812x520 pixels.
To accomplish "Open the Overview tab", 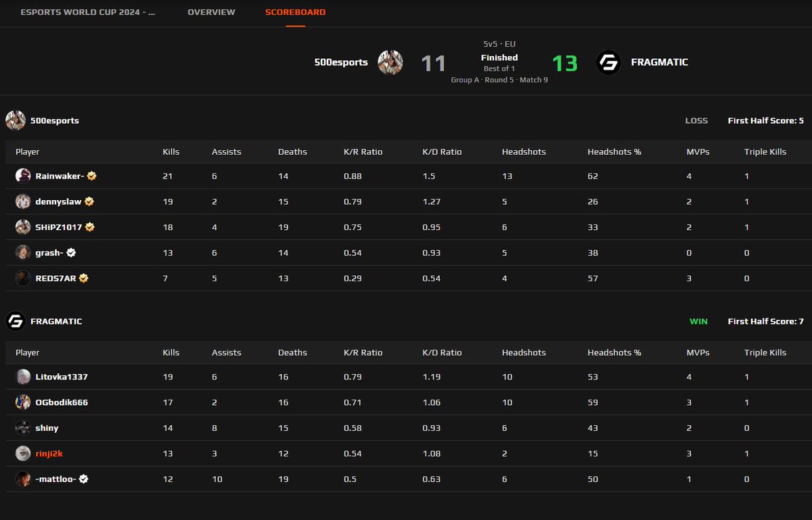I will 211,12.
